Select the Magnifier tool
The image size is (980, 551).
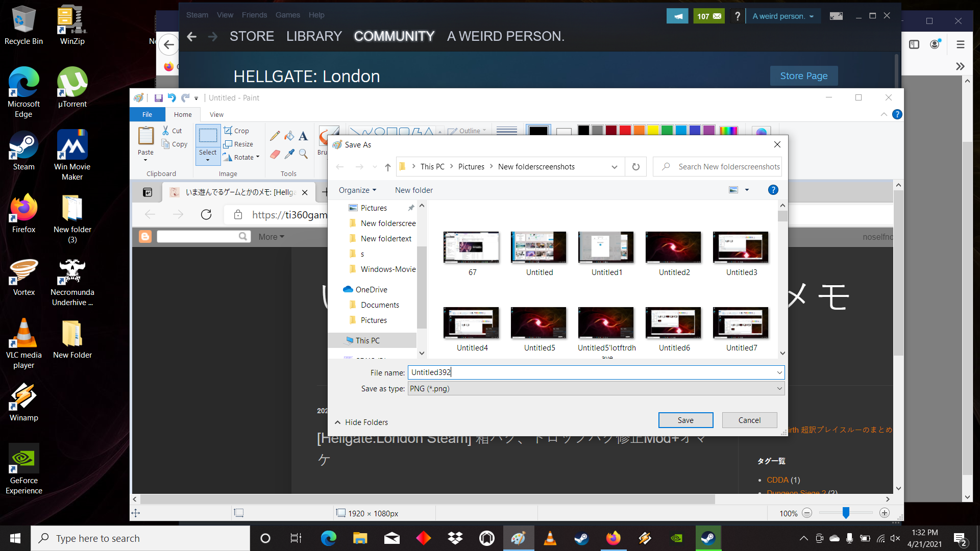[303, 154]
